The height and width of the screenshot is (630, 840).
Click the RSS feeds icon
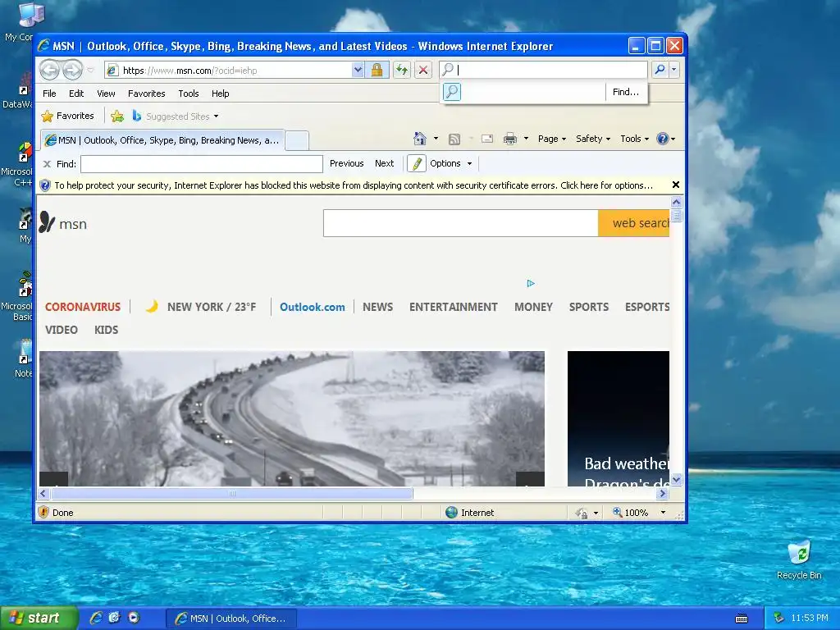[454, 139]
